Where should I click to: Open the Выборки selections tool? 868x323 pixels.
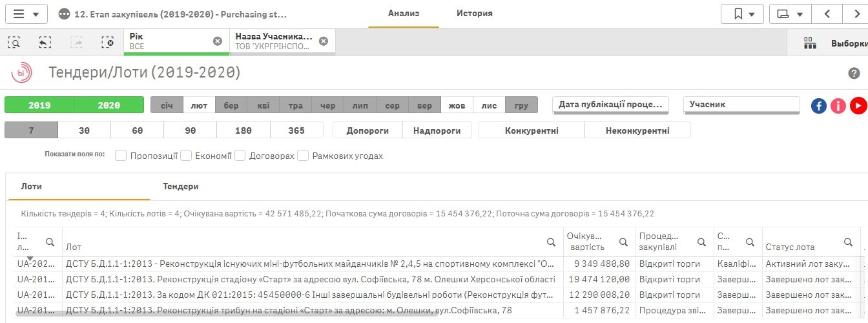click(x=835, y=43)
